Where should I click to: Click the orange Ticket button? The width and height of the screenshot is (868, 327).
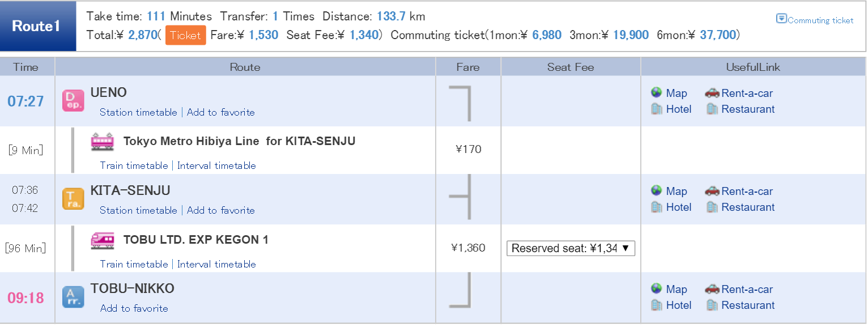pos(185,35)
